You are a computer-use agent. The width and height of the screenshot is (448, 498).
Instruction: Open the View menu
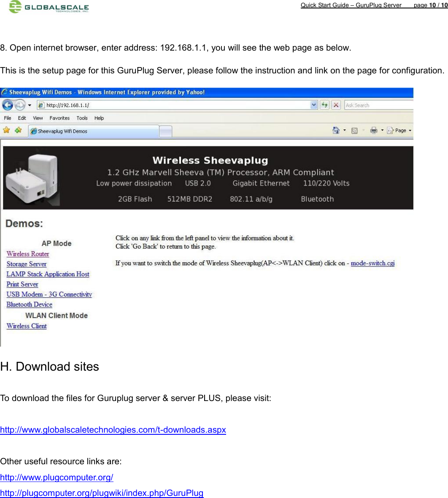click(38, 118)
